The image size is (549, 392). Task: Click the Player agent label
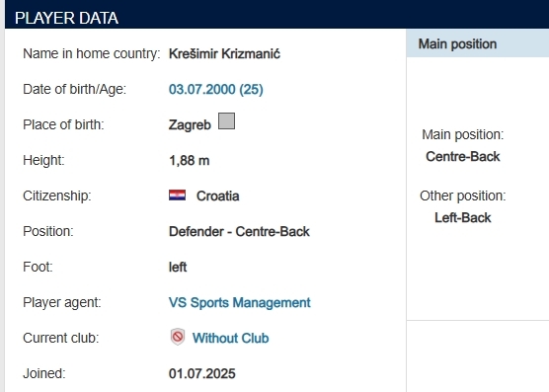(x=62, y=303)
